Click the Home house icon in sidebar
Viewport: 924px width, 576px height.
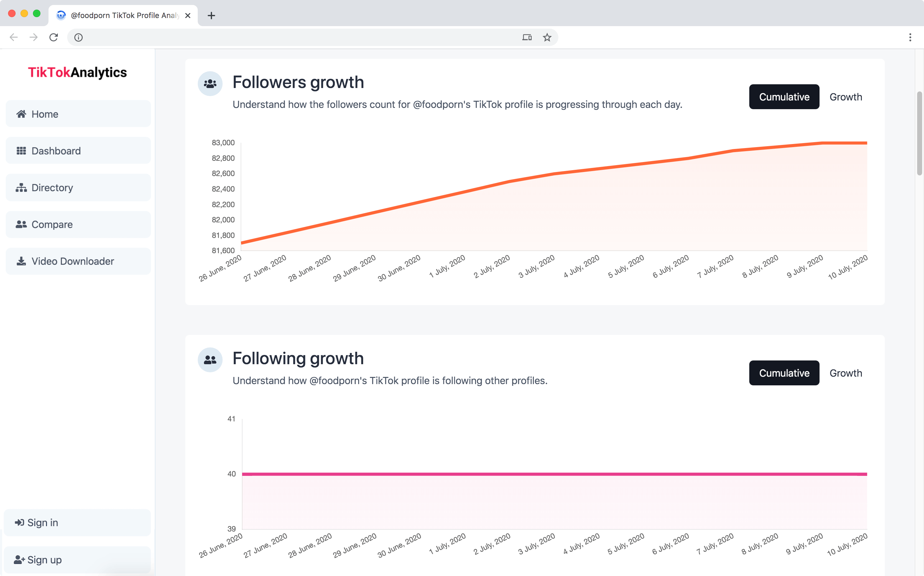[21, 114]
